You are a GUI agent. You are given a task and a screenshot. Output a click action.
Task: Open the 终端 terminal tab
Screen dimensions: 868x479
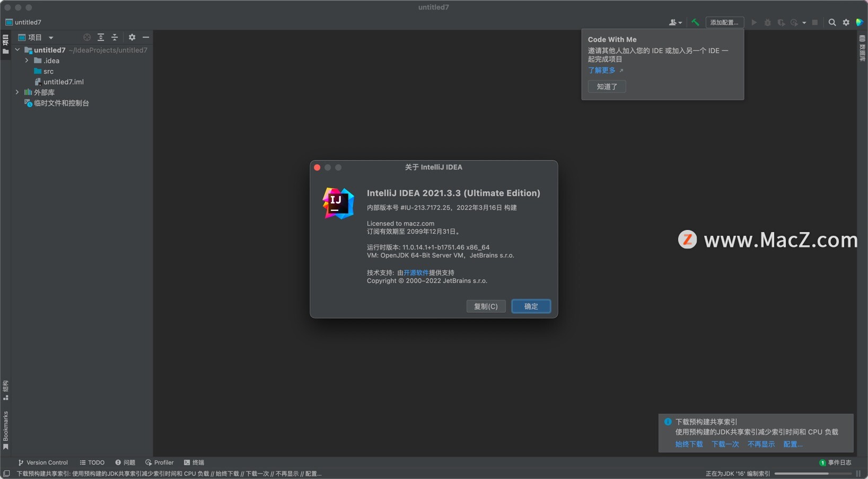click(x=194, y=463)
